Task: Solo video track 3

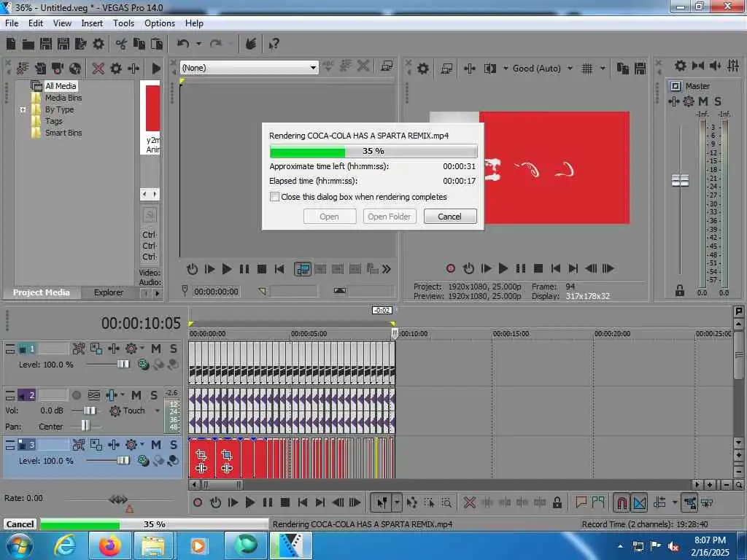Action: point(174,445)
